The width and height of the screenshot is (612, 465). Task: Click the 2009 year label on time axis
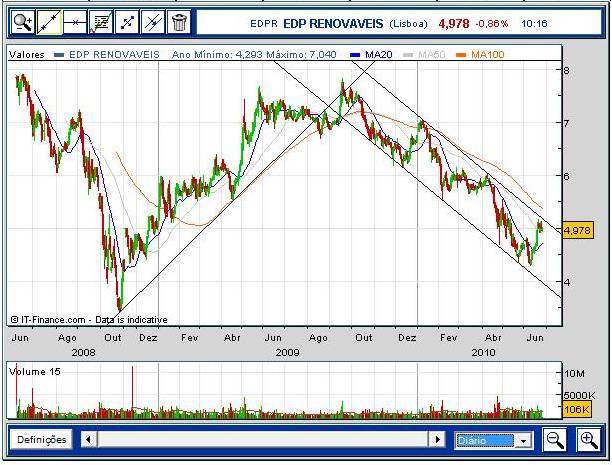pos(287,353)
